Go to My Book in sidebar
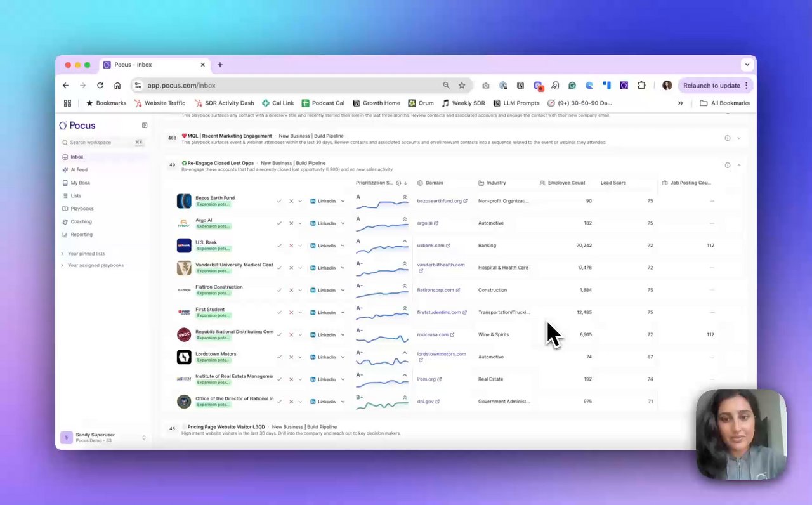The image size is (812, 505). pos(80,183)
